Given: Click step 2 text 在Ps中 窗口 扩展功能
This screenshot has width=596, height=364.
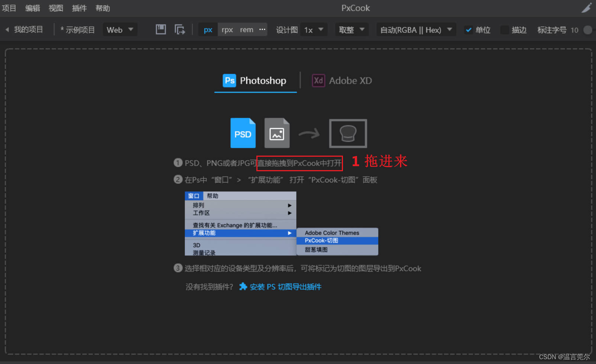Looking at the screenshot, I should 281,180.
